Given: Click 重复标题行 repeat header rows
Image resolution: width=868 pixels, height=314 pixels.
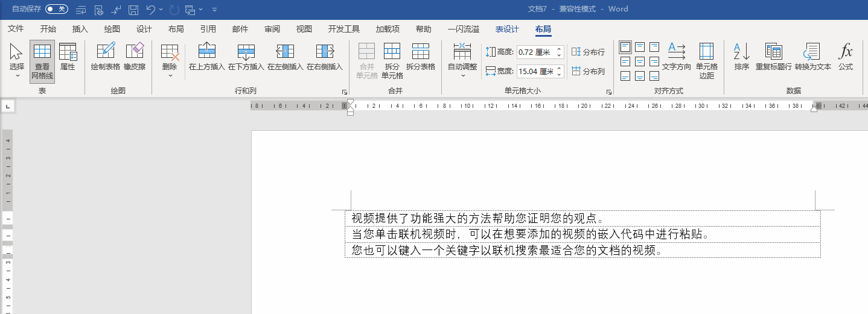Looking at the screenshot, I should tap(773, 57).
